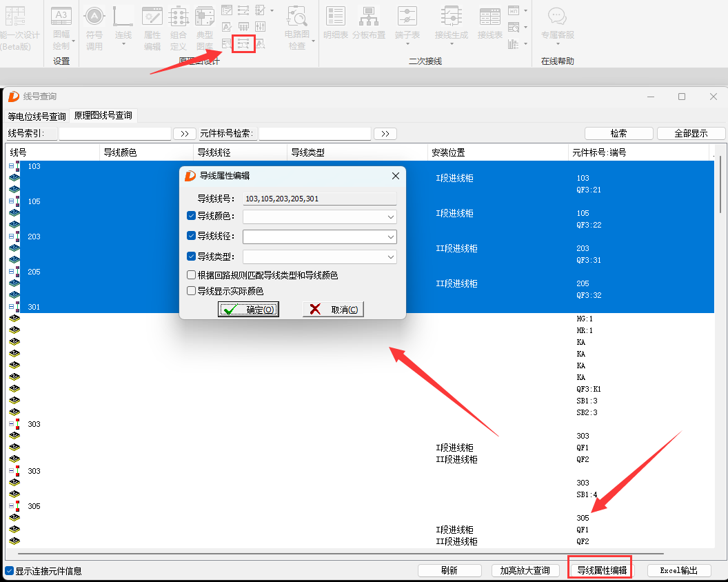
Task: Collapse the tree node for line 103
Action: tap(11, 165)
